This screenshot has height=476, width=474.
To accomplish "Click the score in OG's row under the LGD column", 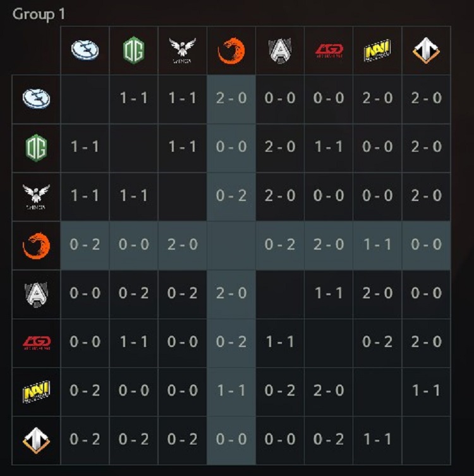I will tap(329, 147).
